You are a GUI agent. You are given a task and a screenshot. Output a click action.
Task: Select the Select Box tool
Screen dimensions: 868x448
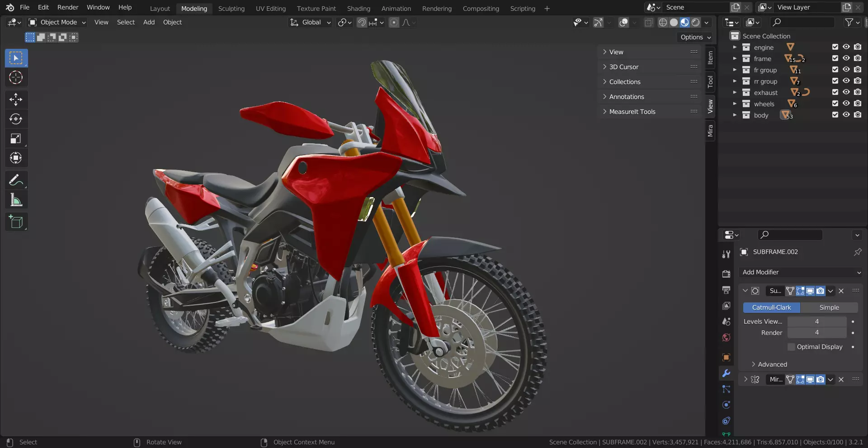(16, 58)
